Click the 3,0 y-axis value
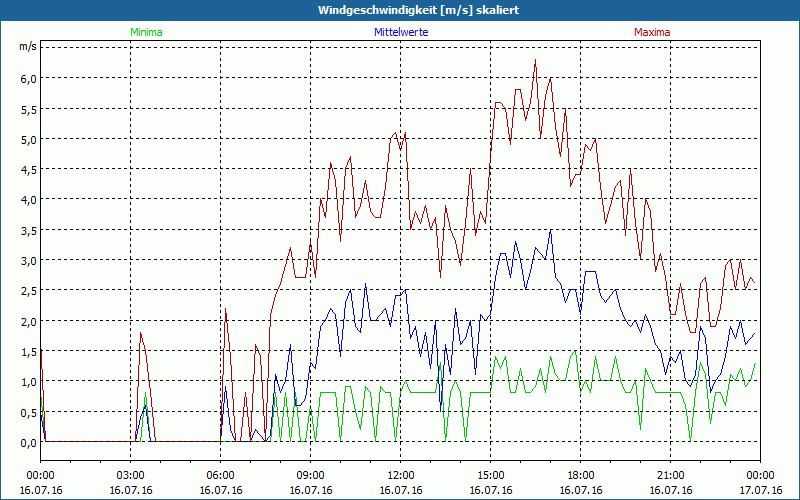The image size is (800, 500). point(29,261)
